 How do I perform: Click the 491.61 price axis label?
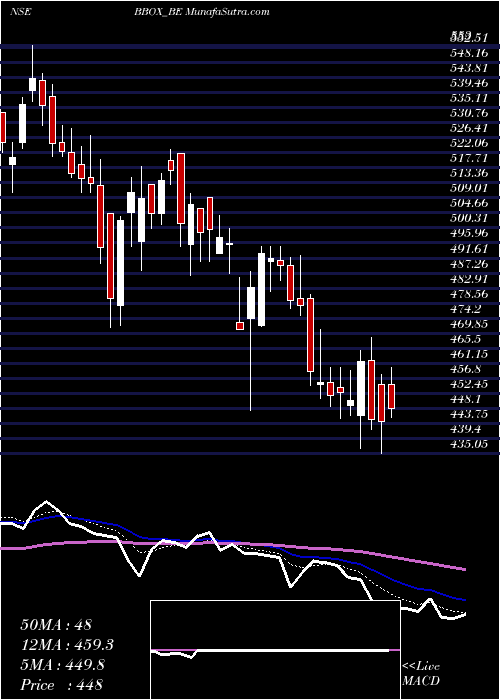coord(469,249)
